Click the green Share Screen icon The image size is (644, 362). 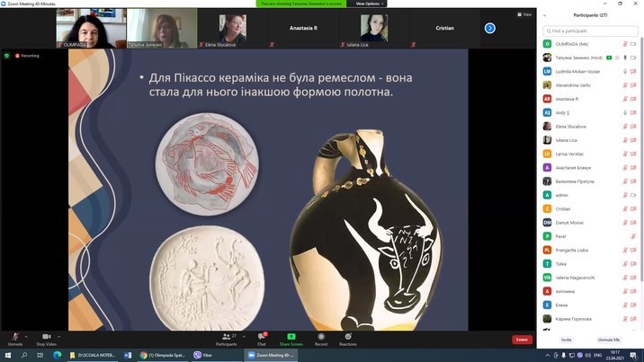click(291, 336)
